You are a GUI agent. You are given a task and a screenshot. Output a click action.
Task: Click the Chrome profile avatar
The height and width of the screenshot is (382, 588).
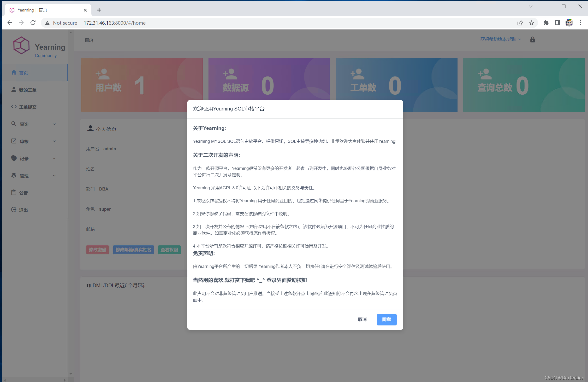tap(569, 23)
